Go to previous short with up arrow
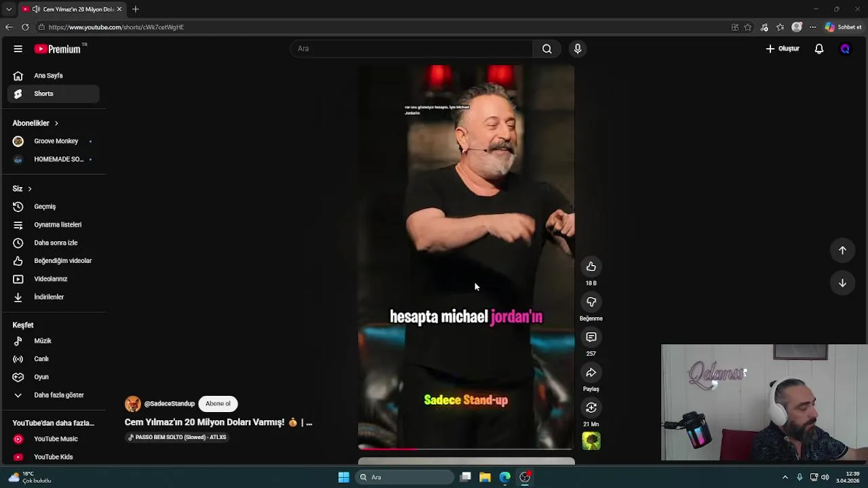This screenshot has height=488, width=868. 842,250
